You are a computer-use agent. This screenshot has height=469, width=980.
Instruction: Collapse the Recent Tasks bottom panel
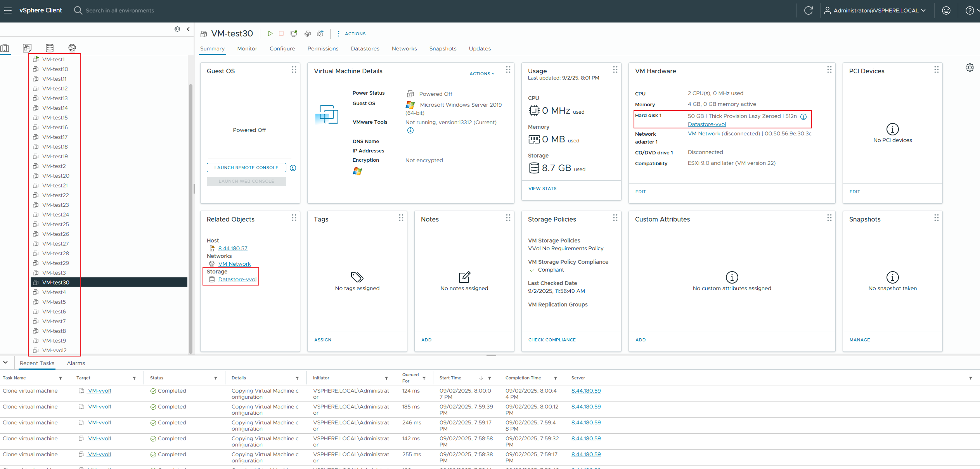pyautogui.click(x=5, y=362)
